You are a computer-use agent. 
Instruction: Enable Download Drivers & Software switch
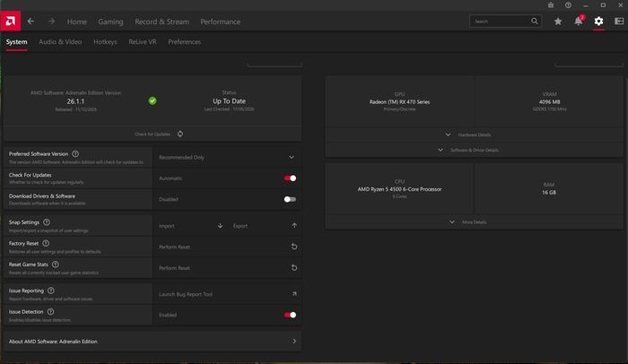point(290,199)
